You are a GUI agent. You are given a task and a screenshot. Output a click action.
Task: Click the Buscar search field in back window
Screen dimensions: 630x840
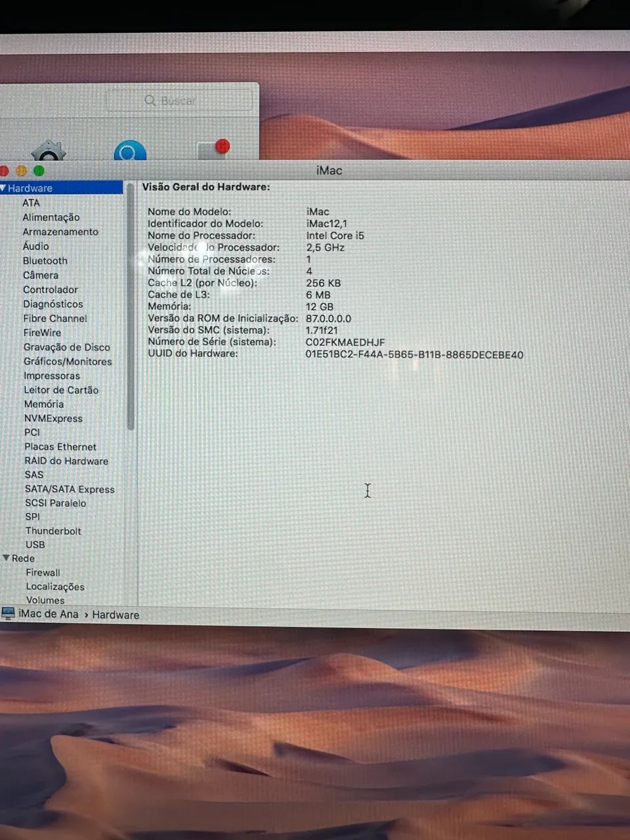pos(180,100)
